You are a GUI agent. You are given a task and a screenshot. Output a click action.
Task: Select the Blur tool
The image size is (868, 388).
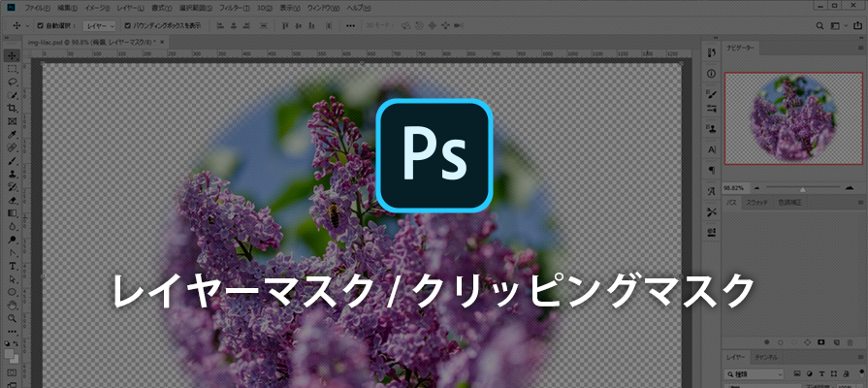(13, 227)
